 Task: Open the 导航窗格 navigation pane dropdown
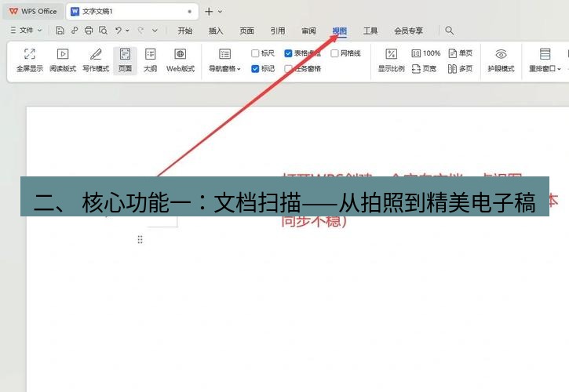224,60
